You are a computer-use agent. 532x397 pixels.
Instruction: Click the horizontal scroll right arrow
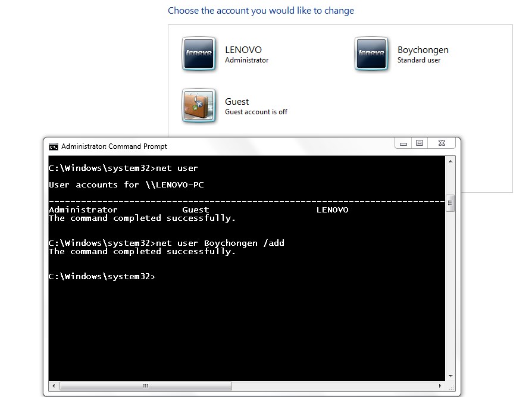click(440, 386)
